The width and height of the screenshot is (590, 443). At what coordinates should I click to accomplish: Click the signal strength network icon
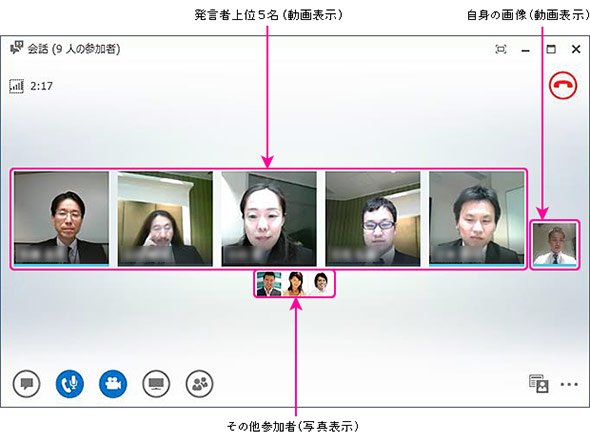[16, 86]
